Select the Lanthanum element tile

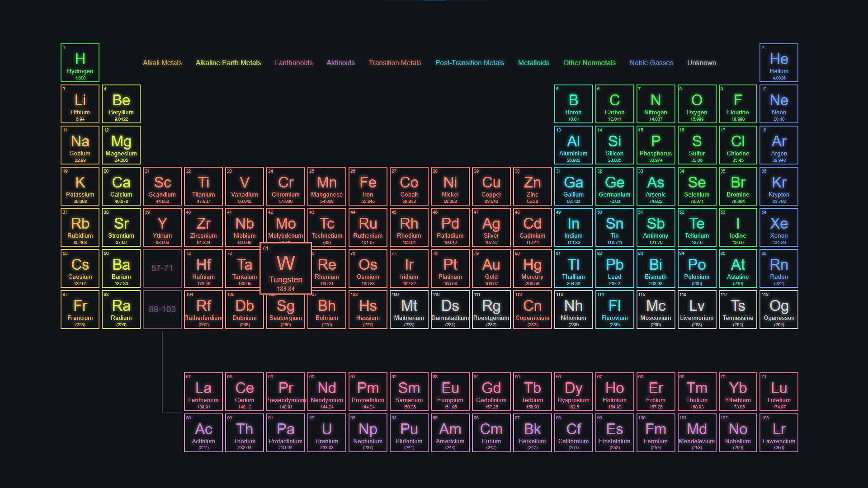pyautogui.click(x=203, y=392)
